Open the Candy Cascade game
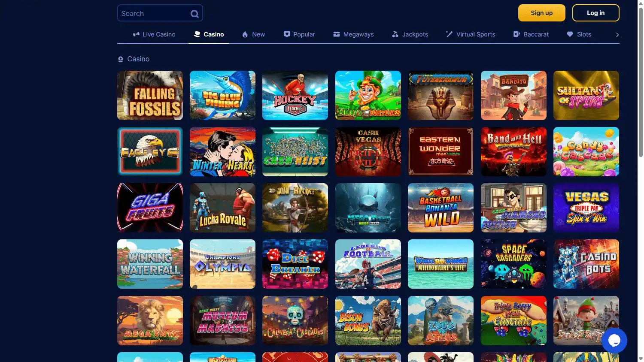Viewport: 644px width, 362px height. [x=586, y=151]
